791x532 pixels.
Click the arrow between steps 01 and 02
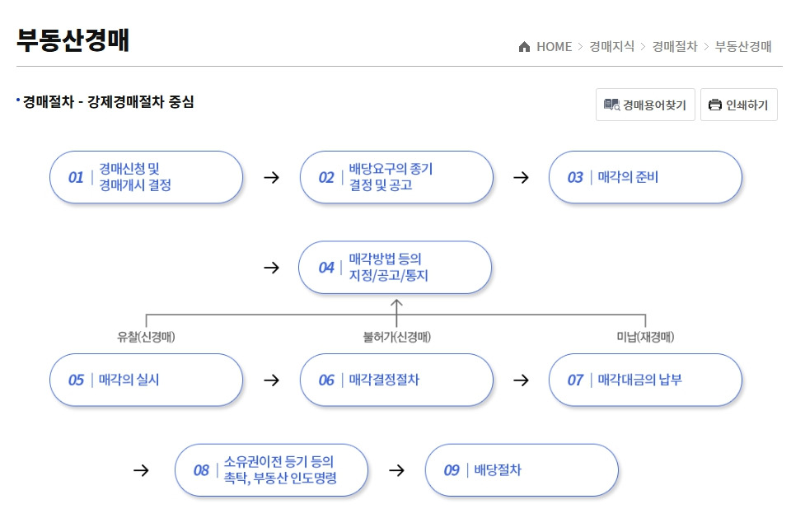[271, 177]
